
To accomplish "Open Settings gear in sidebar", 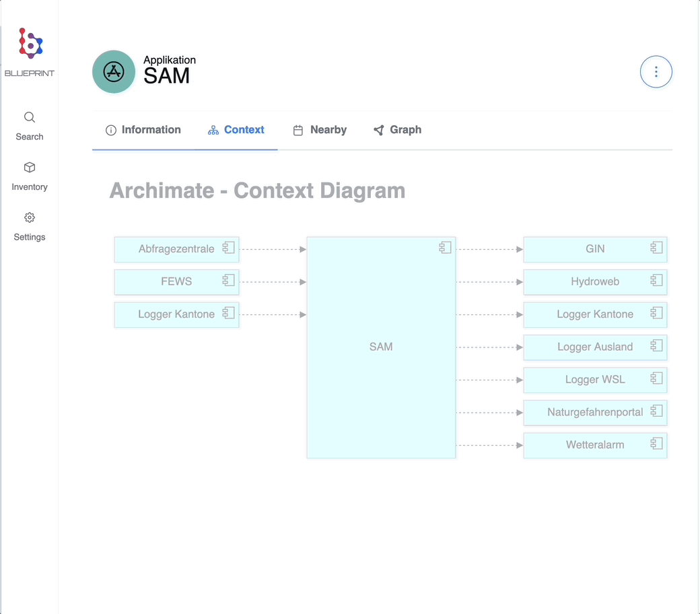I will [x=30, y=226].
